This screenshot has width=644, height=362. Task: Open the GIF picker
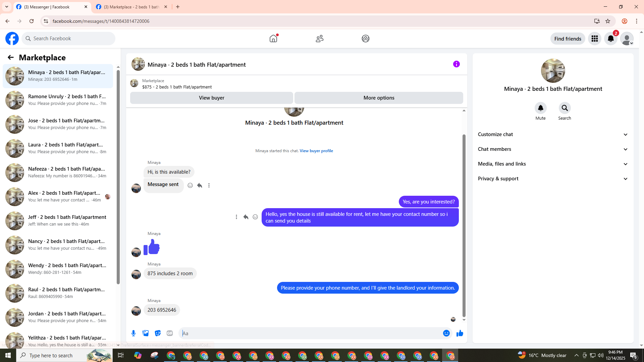point(170,333)
